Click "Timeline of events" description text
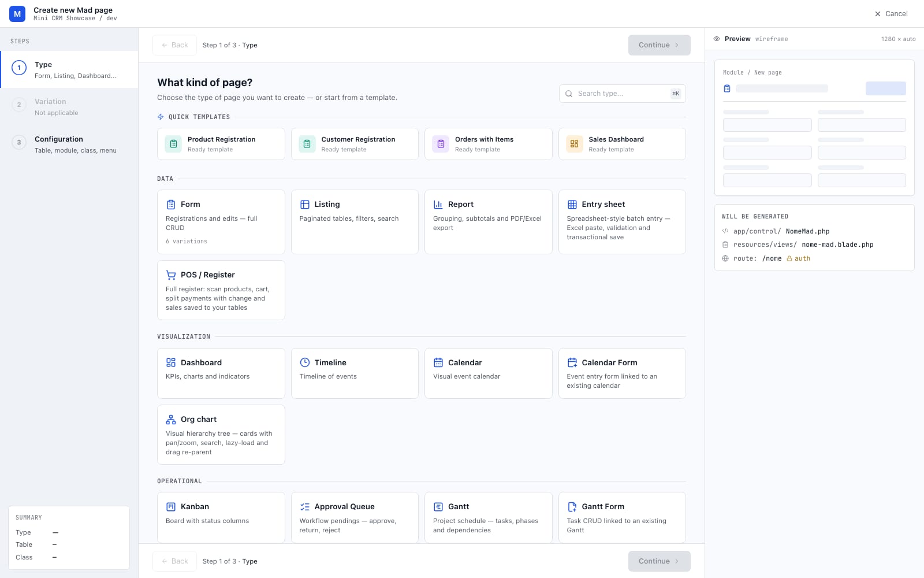The image size is (924, 578). click(328, 376)
